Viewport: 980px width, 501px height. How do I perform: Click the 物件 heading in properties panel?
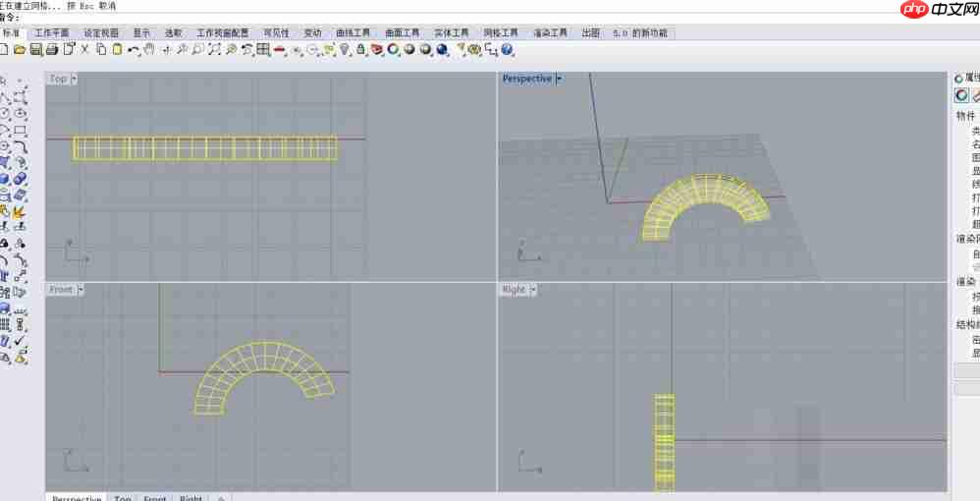click(x=965, y=116)
